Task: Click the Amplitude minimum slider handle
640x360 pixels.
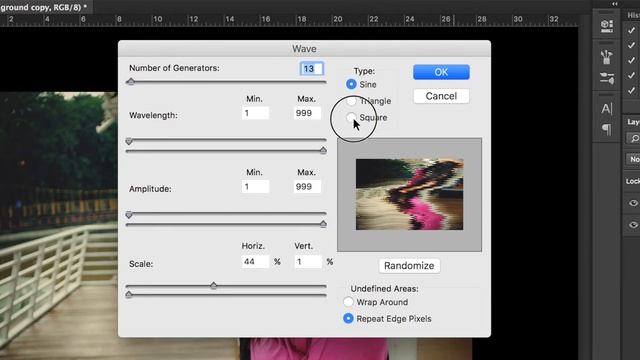Action: pos(129,215)
